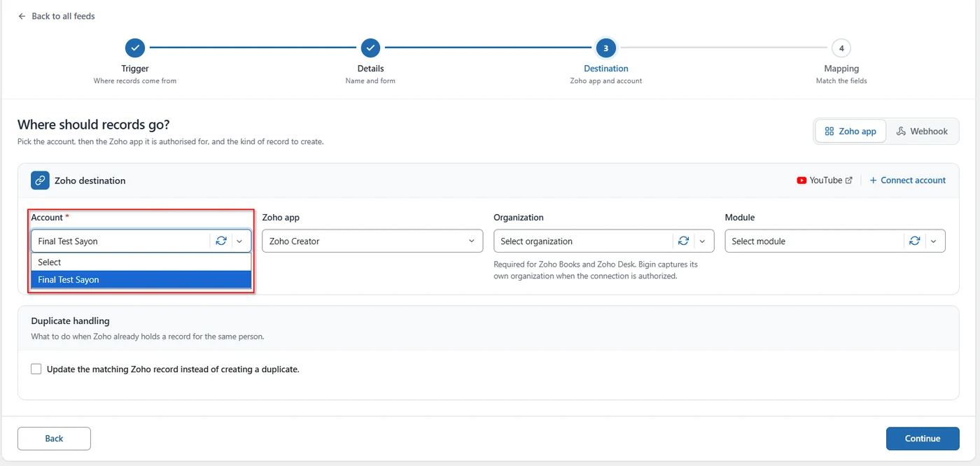Click the Zoho destination link icon

[40, 181]
